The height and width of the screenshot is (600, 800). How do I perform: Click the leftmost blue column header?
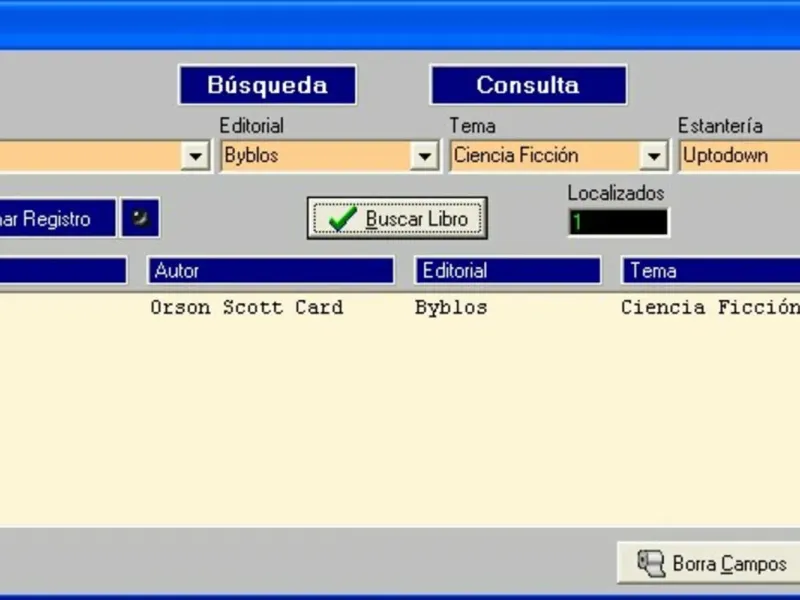tap(63, 270)
